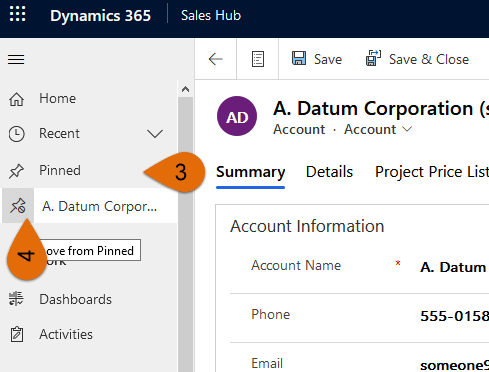Click the Save & Close button
This screenshot has width=489, height=372.
417,59
